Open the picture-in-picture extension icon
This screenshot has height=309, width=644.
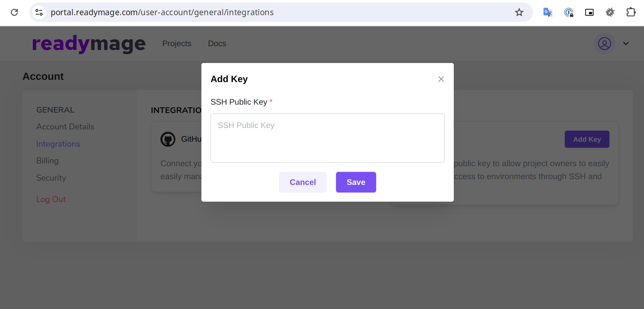[589, 12]
